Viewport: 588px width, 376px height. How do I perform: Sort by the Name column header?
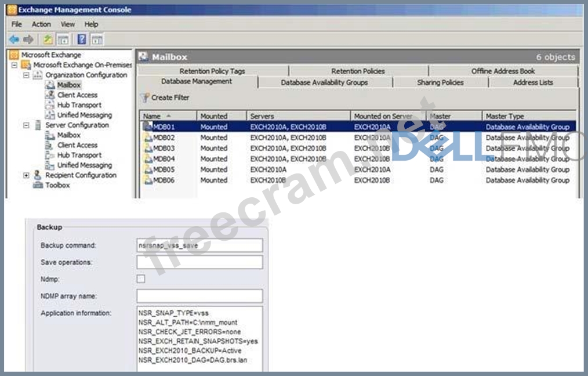click(x=168, y=116)
